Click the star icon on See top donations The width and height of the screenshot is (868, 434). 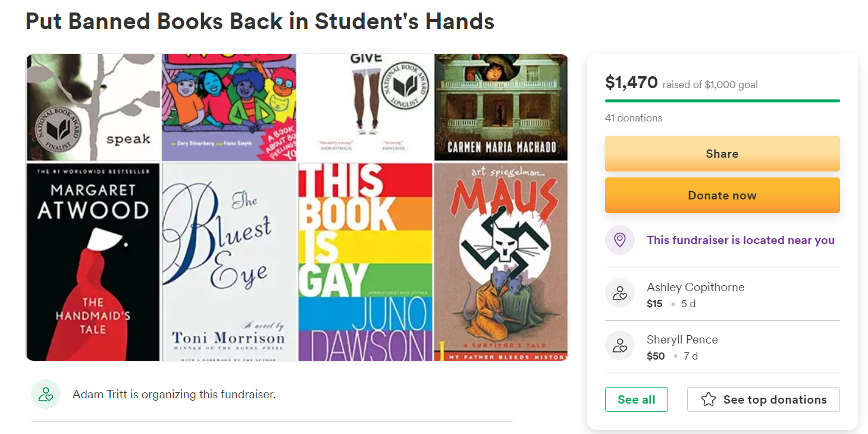tap(708, 399)
